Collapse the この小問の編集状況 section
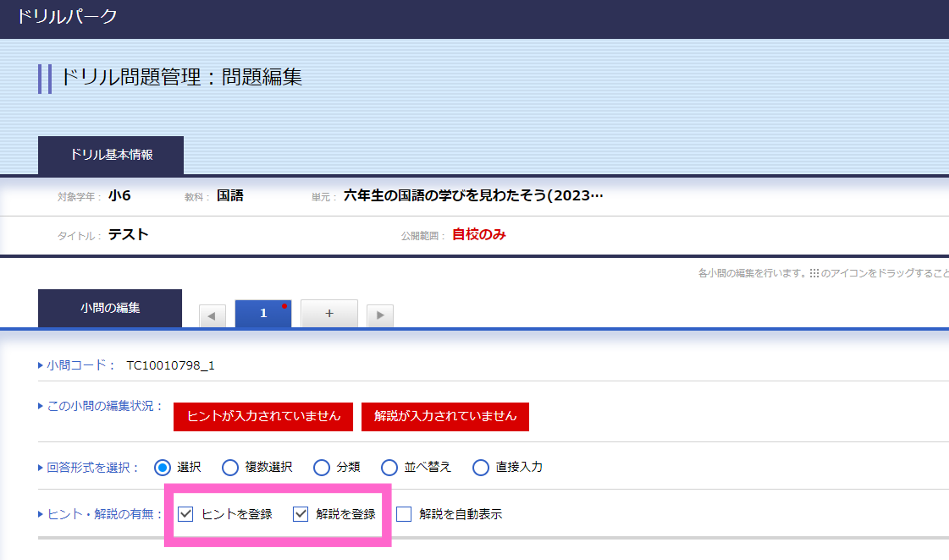The height and width of the screenshot is (560, 949). 41,406
